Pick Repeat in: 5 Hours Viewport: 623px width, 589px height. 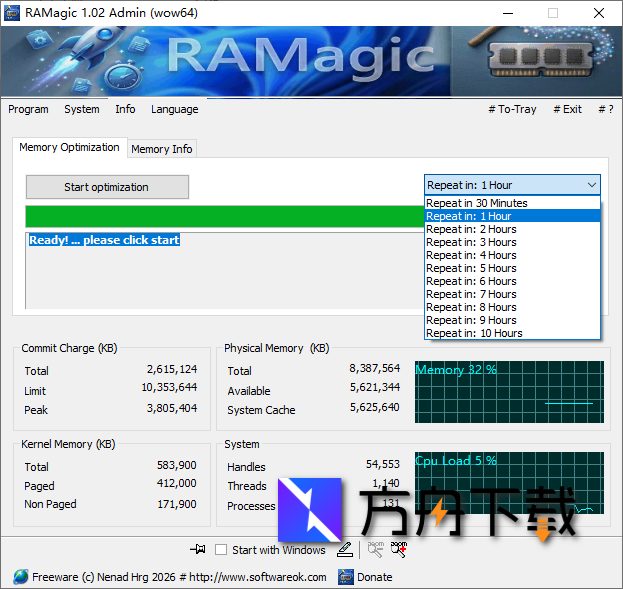(512, 268)
